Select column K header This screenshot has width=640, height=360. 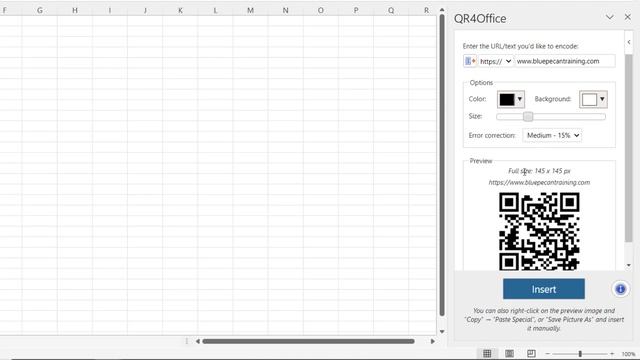180,11
